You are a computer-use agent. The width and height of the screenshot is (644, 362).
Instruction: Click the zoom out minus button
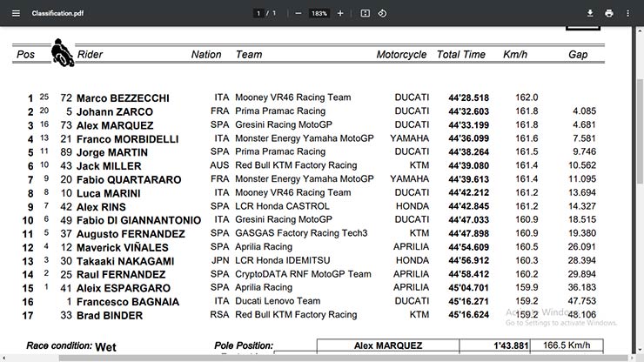(298, 14)
